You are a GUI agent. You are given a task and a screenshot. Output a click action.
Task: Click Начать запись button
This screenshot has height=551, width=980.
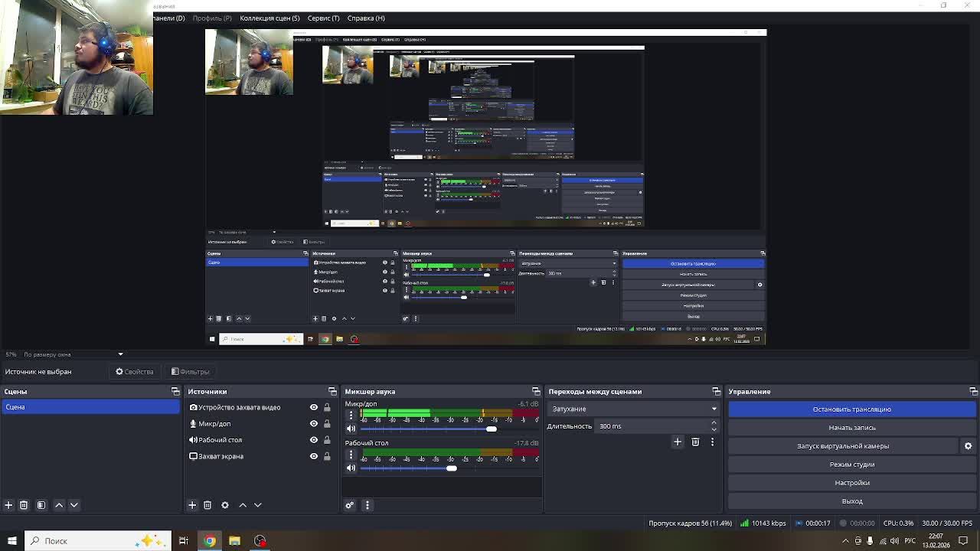851,428
